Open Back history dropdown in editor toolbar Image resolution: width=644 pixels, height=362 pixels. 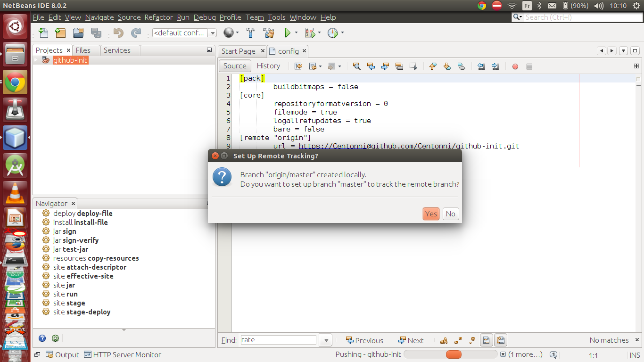(321, 66)
